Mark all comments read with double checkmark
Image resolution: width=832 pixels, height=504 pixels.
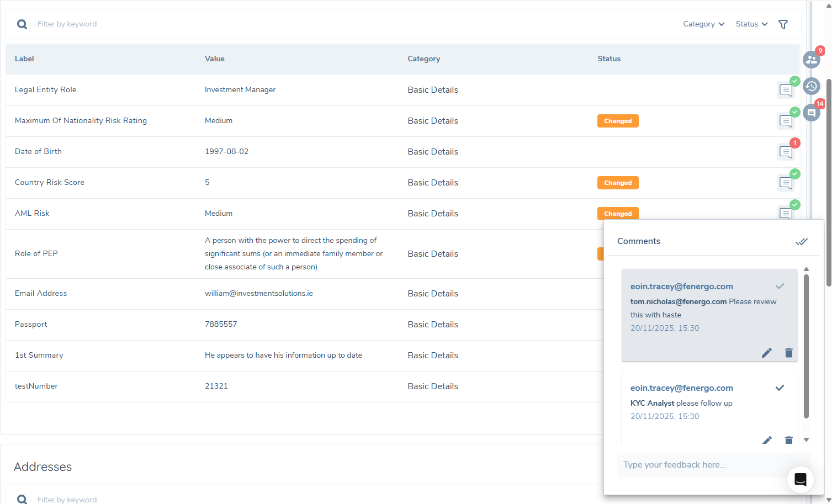(x=802, y=241)
